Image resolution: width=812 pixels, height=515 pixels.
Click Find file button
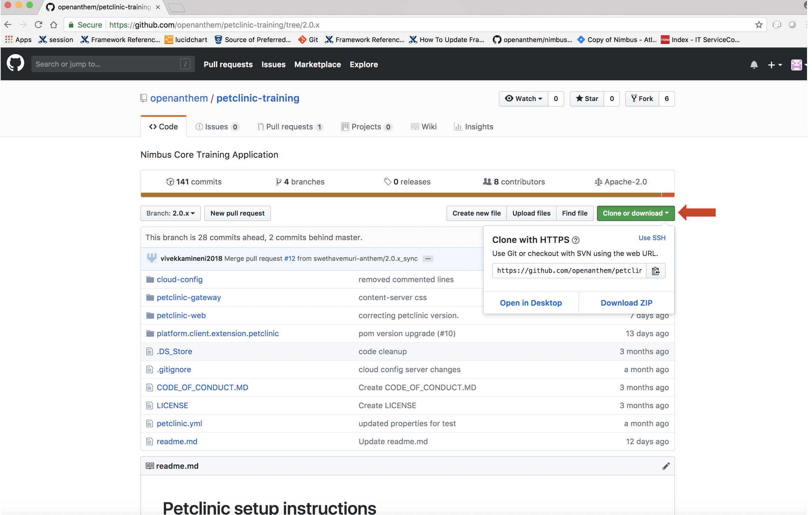pyautogui.click(x=574, y=213)
